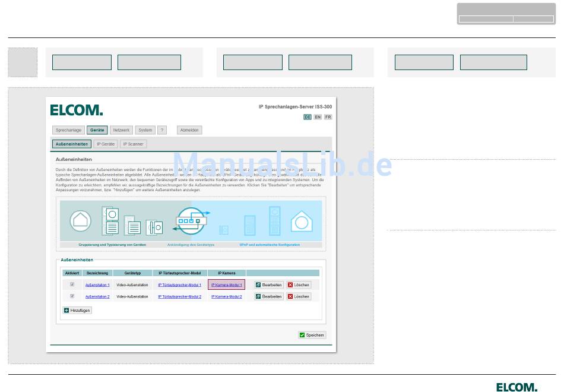Save the settings with Speichern
Screen dimensions: 564x392
coord(312,335)
